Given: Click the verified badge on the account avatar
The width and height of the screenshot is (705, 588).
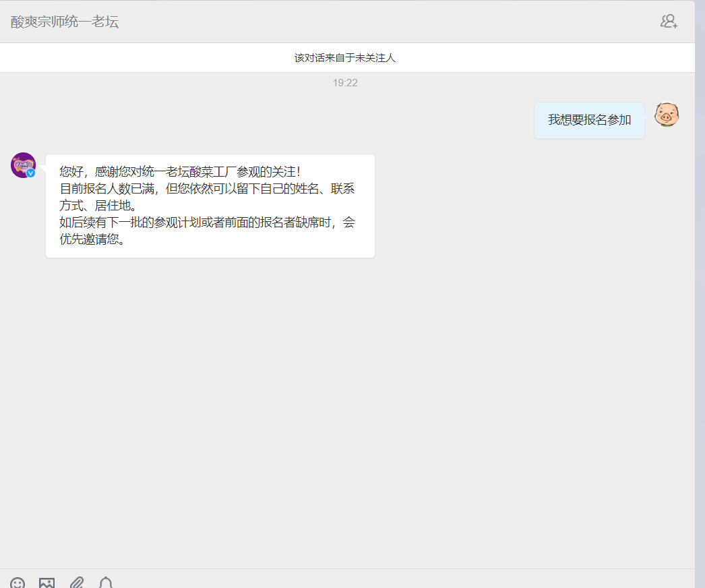Looking at the screenshot, I should coord(30,174).
